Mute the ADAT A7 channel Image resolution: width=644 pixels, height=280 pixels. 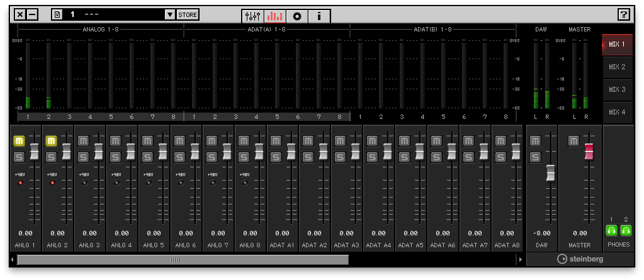point(468,141)
